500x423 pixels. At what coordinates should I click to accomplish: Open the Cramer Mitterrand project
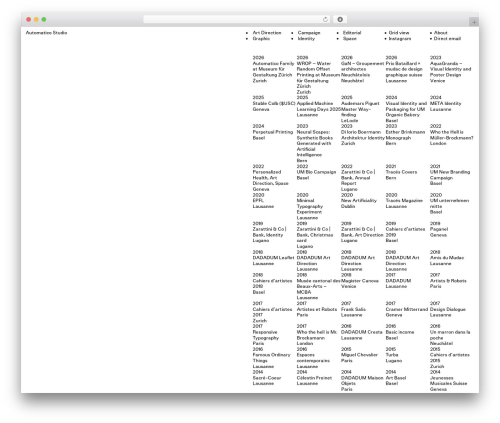pos(407,309)
